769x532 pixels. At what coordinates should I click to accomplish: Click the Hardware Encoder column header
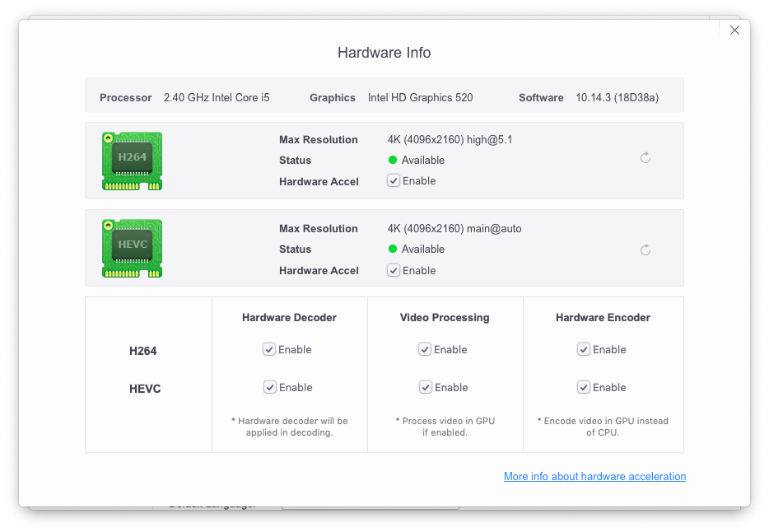603,317
